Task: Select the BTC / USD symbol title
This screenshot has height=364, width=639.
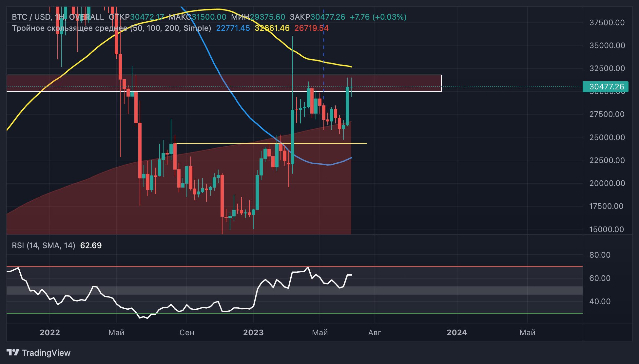Action: point(31,17)
